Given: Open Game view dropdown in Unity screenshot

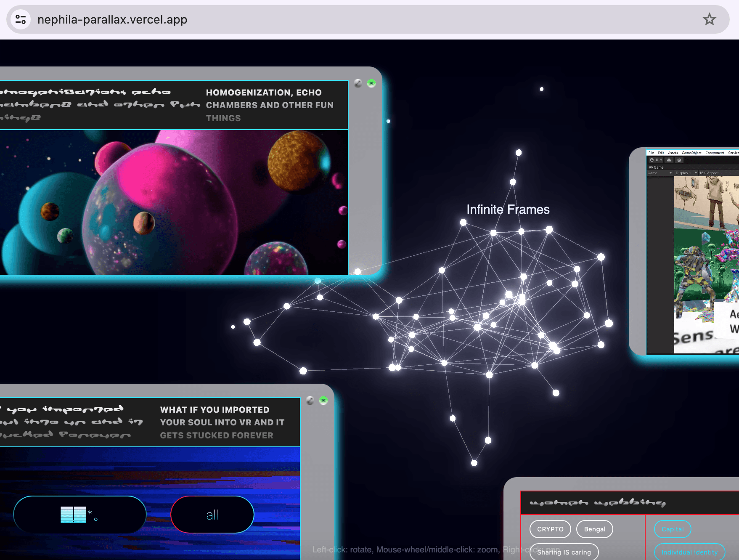Looking at the screenshot, I should point(660,173).
